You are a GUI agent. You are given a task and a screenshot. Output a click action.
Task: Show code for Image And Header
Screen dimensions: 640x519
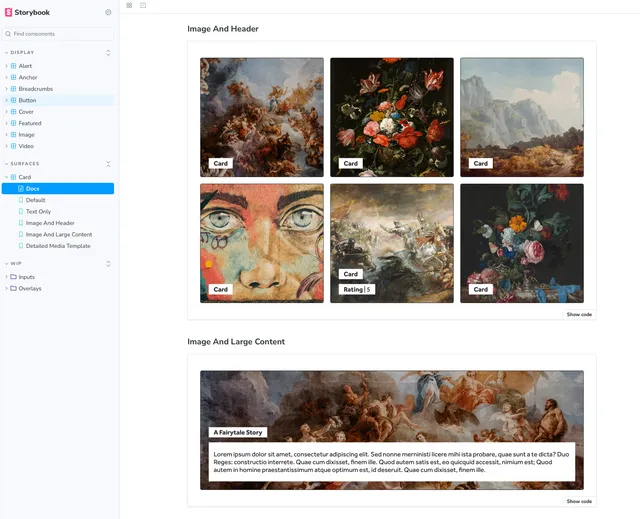click(579, 314)
